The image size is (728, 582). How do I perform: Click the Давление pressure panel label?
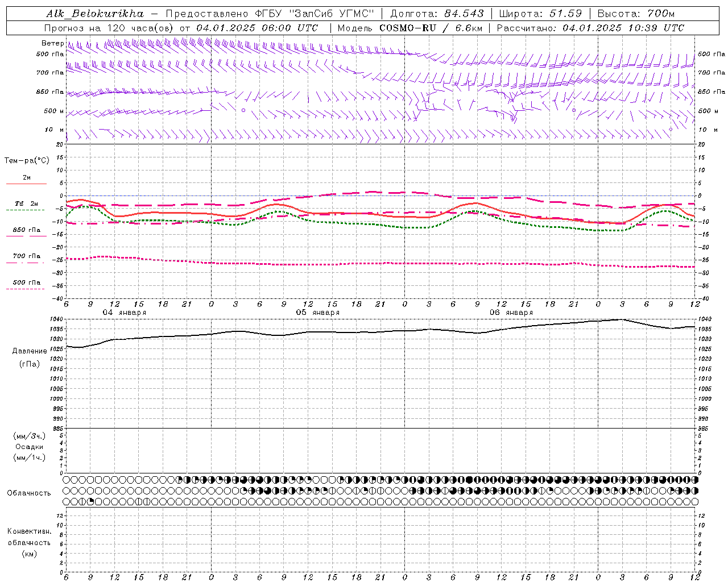click(30, 351)
